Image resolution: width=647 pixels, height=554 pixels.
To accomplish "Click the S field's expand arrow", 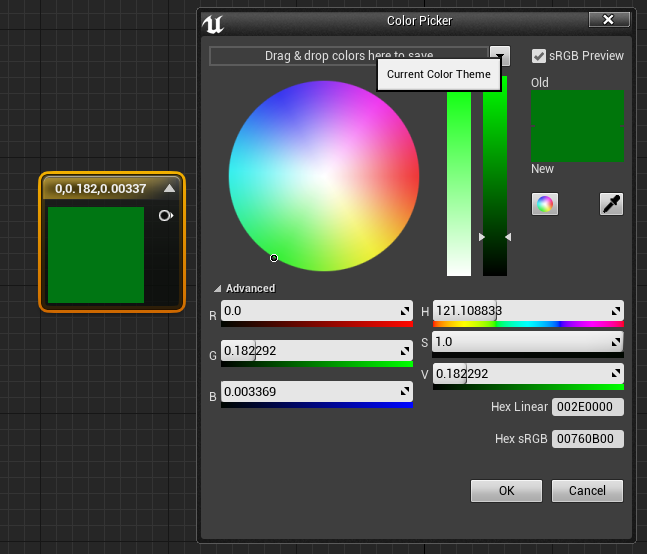I will click(616, 342).
